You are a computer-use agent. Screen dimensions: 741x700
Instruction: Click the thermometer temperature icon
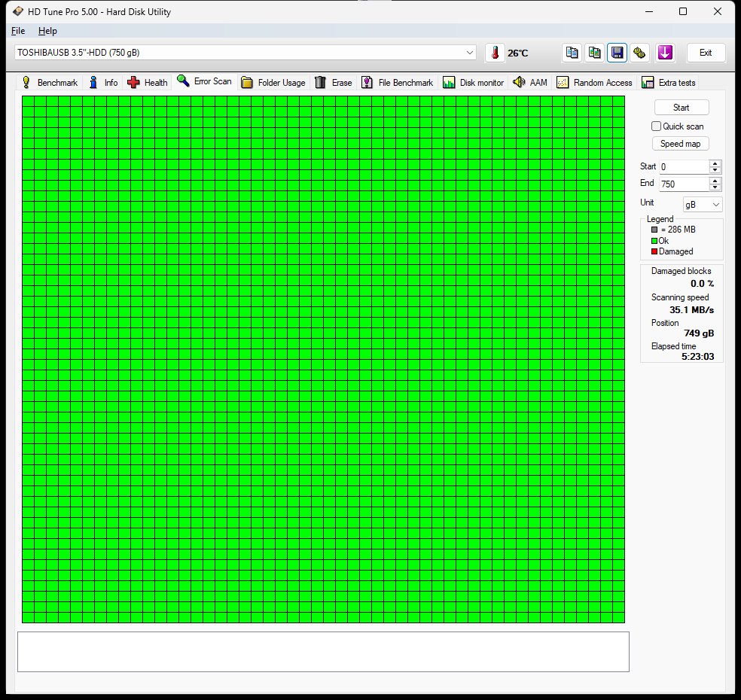click(495, 53)
